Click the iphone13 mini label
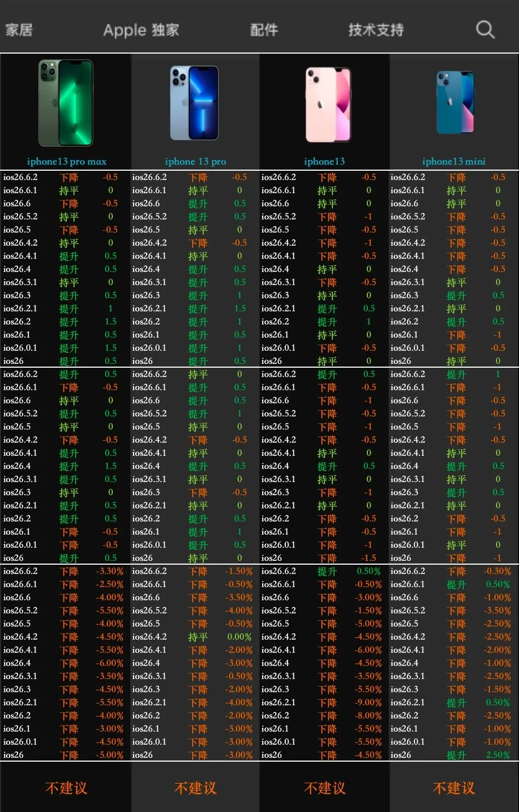The image size is (519, 812). [454, 161]
